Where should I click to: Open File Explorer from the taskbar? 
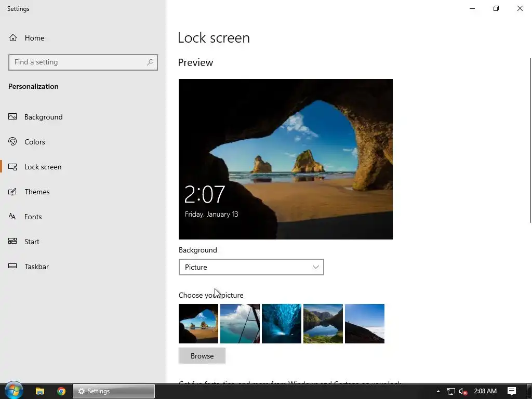[40, 391]
